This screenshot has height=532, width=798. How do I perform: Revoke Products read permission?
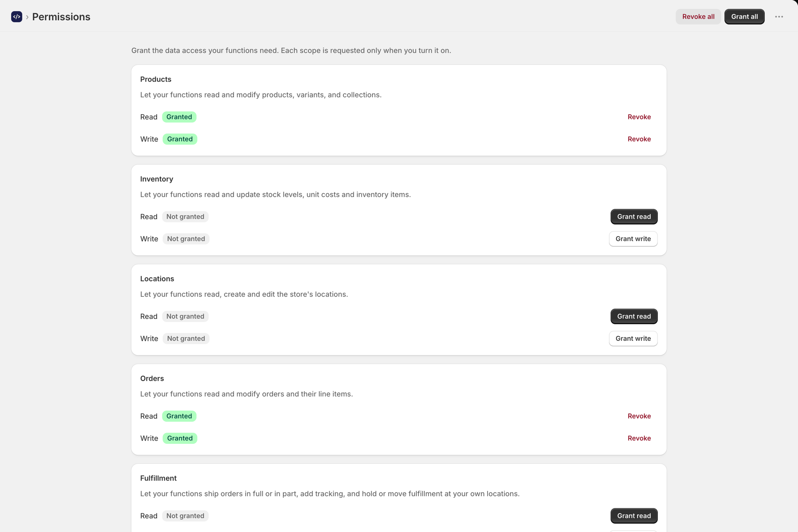[639, 117]
